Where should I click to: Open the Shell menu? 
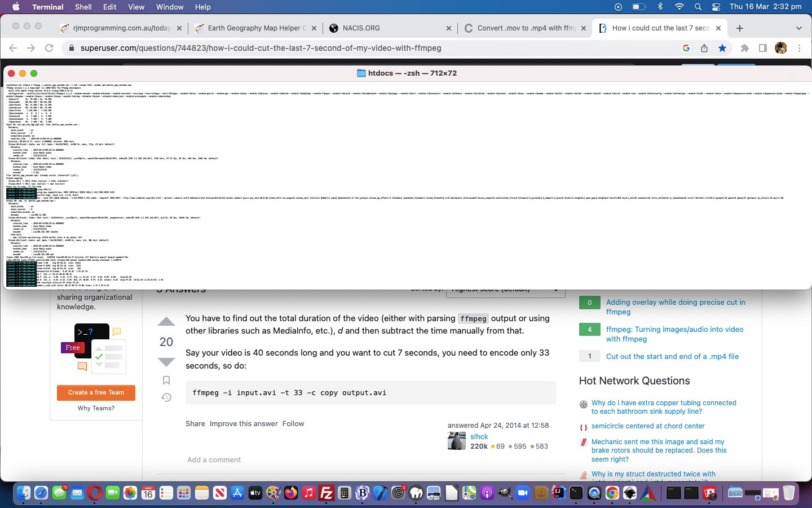(83, 7)
